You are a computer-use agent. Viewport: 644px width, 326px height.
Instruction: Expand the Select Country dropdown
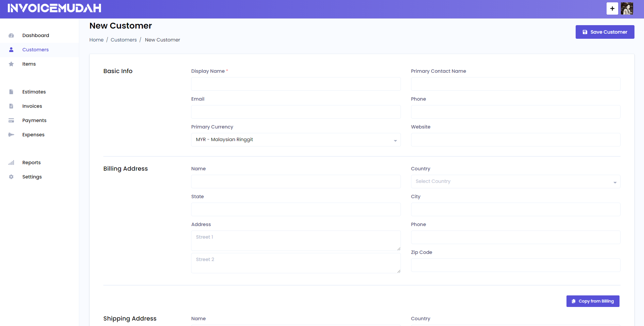515,181
